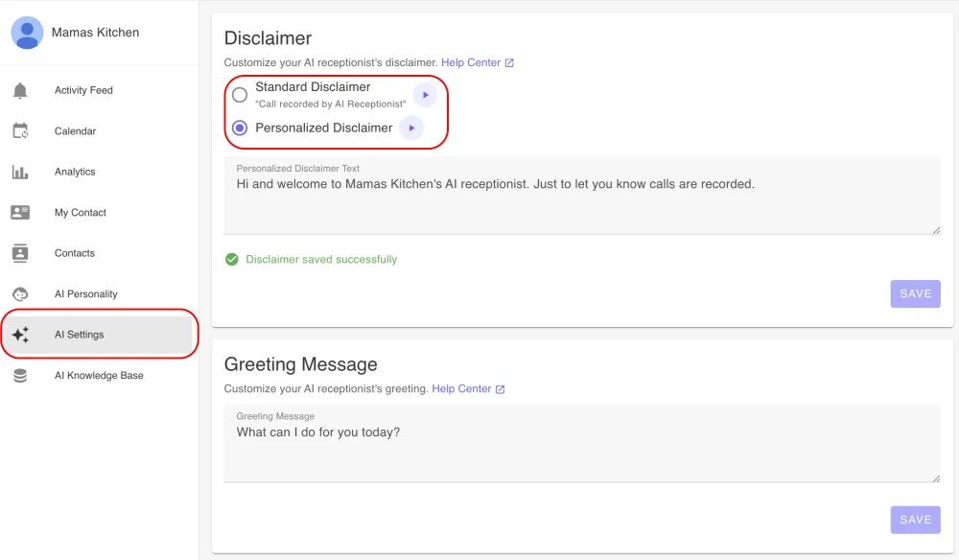Open the Activity Feed bell icon

[x=19, y=89]
